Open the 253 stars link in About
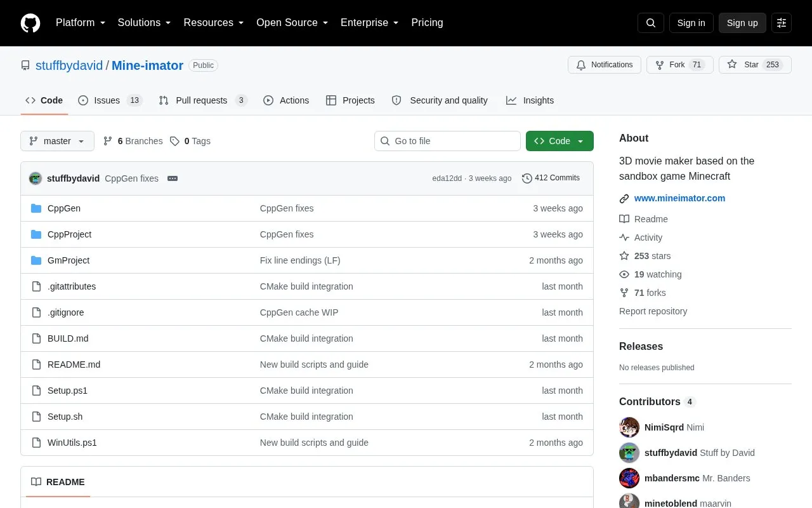The height and width of the screenshot is (508, 812). pos(645,256)
